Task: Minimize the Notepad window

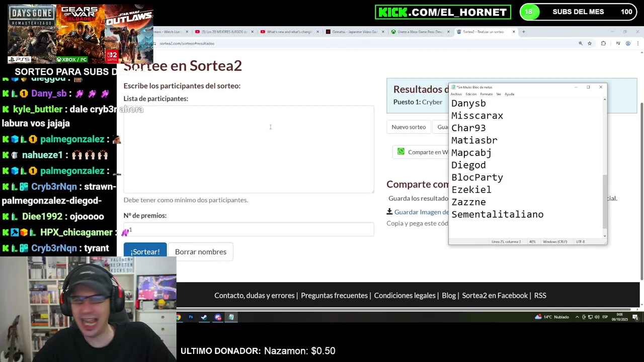Action: coord(575,87)
